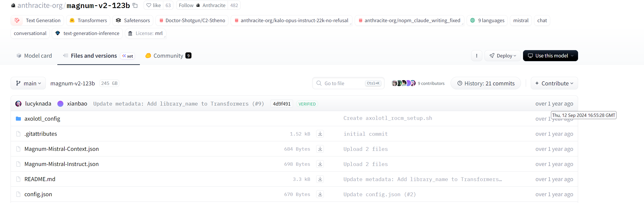Open nopm_claude_writing_fixed dataset tag

409,20
